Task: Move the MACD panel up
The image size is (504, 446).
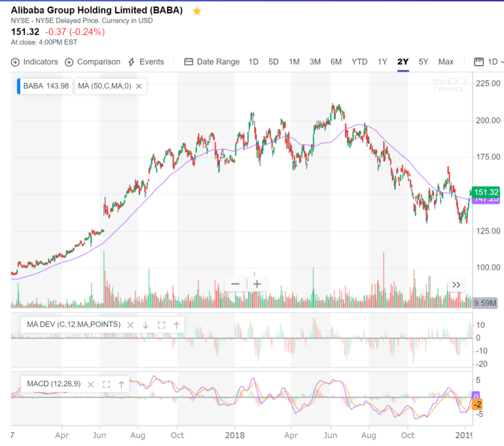Action: click(121, 385)
